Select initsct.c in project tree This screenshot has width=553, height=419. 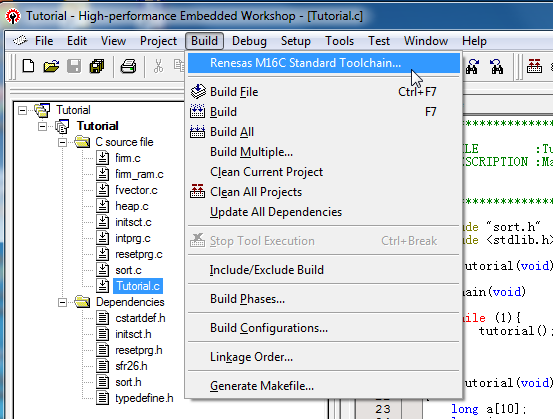click(x=133, y=222)
